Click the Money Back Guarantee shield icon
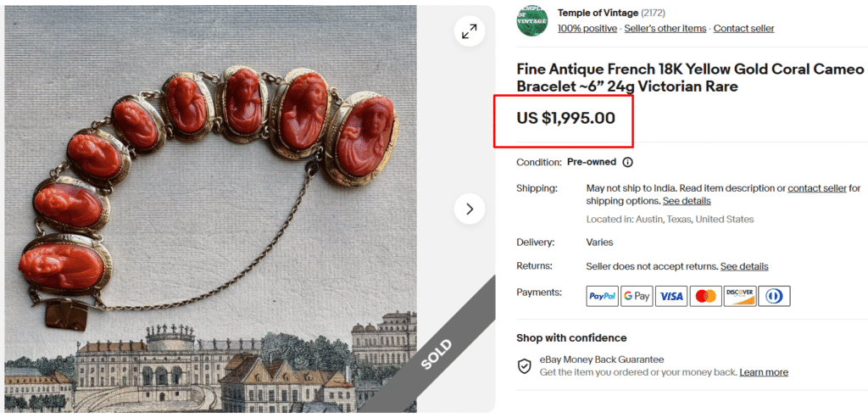 click(x=524, y=366)
